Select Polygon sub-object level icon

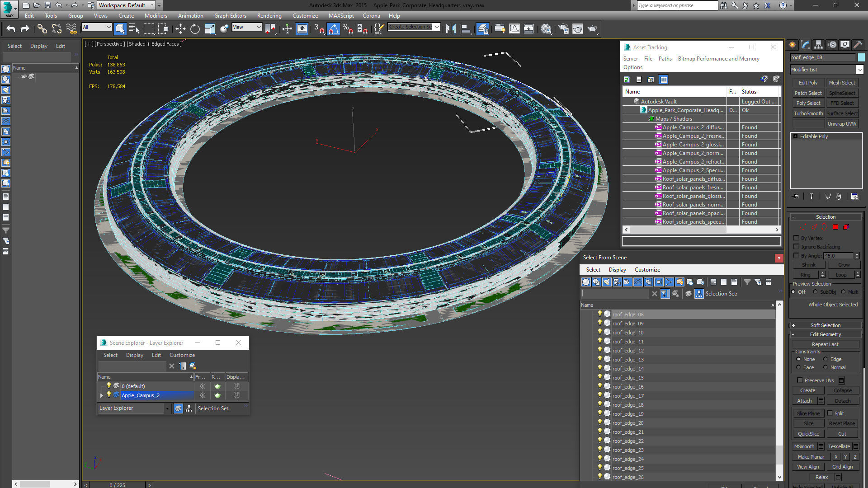coord(835,227)
